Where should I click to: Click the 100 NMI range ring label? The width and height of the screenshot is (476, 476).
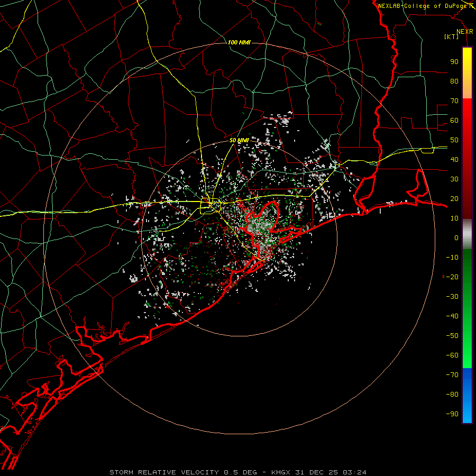[239, 42]
